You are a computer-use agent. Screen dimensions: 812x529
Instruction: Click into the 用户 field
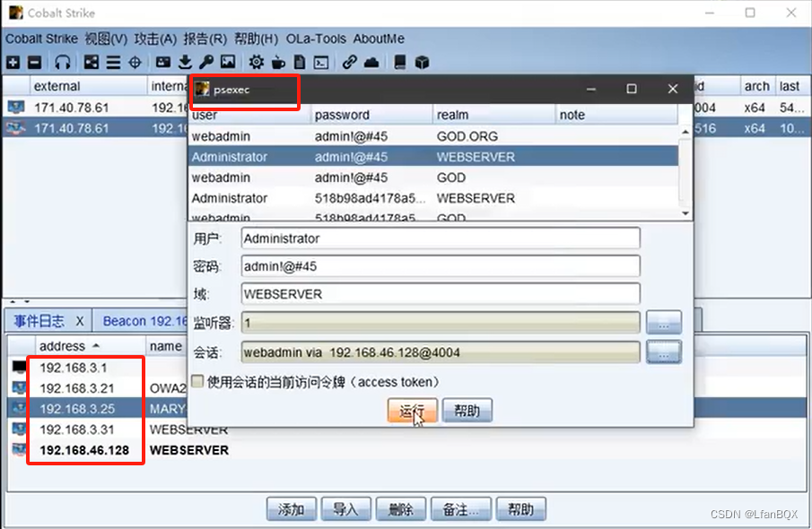tap(441, 238)
